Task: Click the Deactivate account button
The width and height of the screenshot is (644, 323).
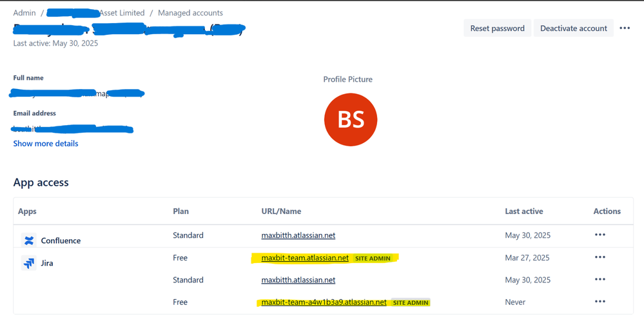Action: pos(573,28)
